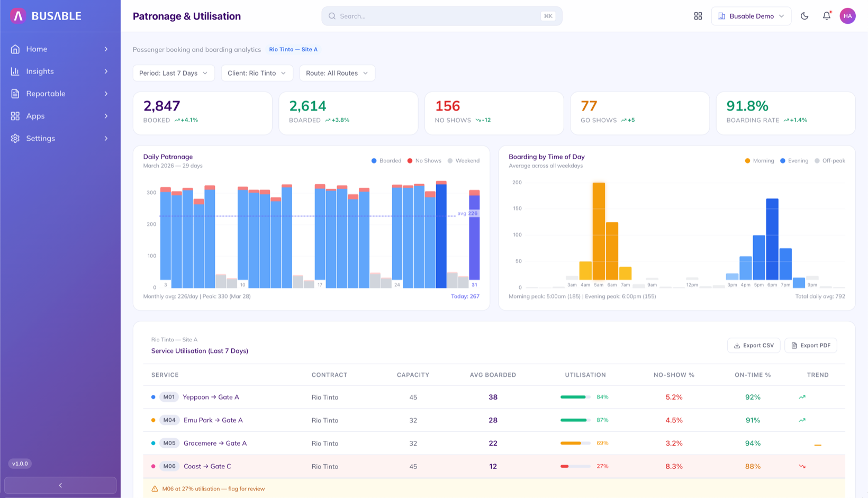Toggle the Boarded legend in Daily Patronage
868x498 pixels.
386,161
